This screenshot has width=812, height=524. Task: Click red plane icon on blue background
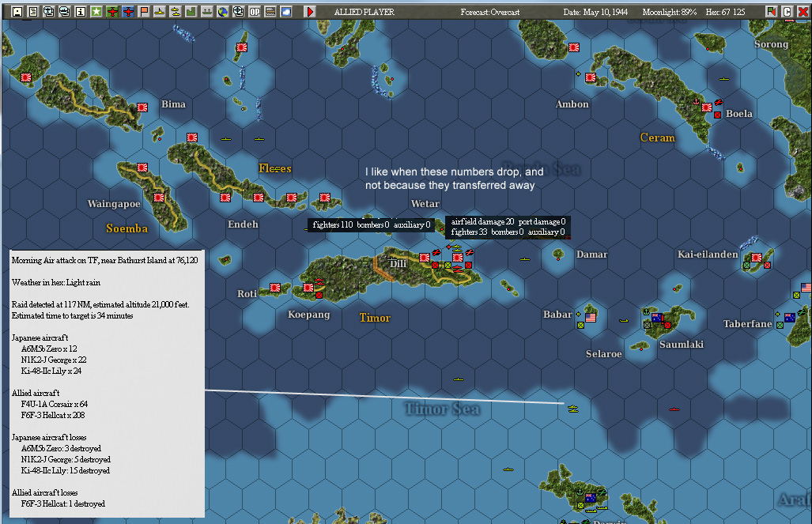pyautogui.click(x=128, y=11)
